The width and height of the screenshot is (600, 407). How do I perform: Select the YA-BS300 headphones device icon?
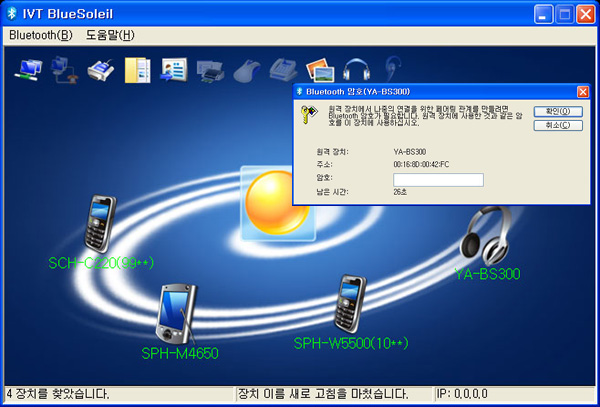point(486,236)
